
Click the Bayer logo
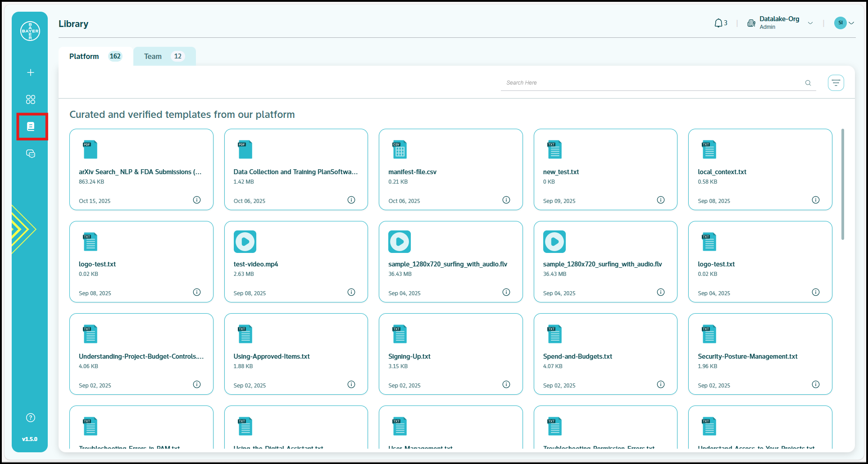[30, 31]
